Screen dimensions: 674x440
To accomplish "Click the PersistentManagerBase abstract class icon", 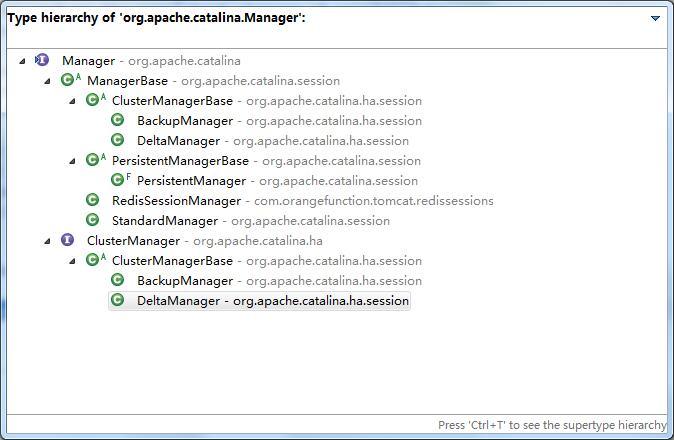I will click(92, 161).
